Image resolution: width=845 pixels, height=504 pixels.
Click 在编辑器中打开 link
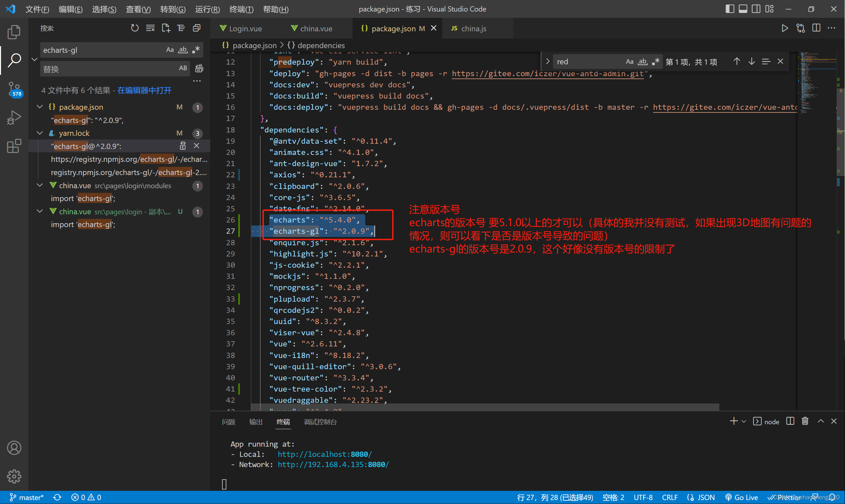click(x=144, y=90)
